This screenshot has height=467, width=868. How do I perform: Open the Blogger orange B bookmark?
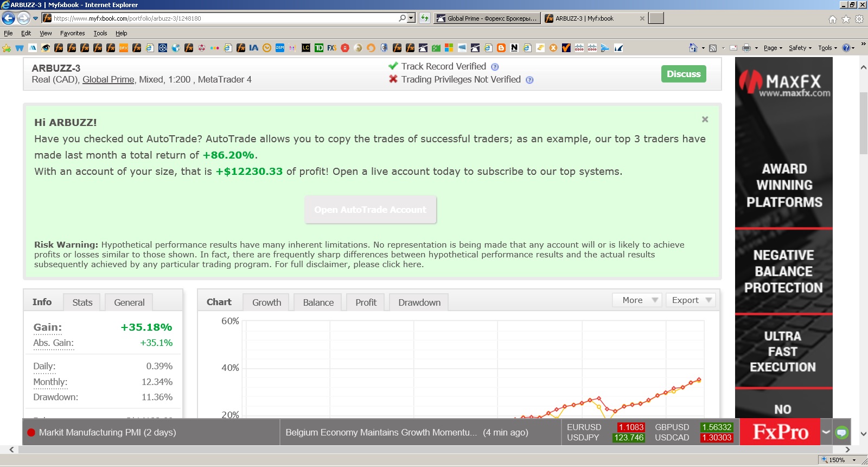coord(501,48)
